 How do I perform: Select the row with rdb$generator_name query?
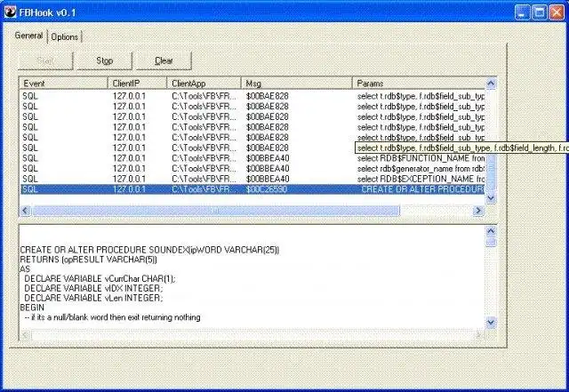(x=252, y=168)
